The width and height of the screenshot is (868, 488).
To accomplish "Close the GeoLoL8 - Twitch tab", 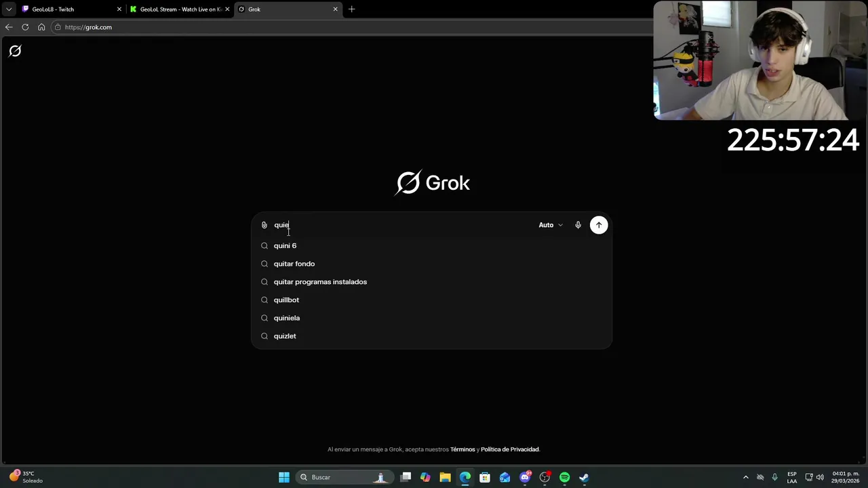I will coord(119,9).
